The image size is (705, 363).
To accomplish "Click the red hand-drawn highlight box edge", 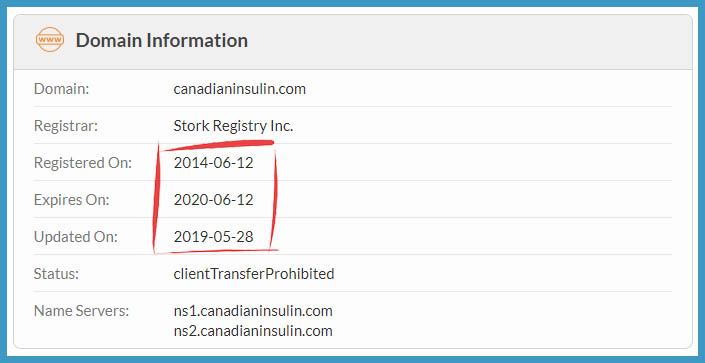I will pos(156,198).
